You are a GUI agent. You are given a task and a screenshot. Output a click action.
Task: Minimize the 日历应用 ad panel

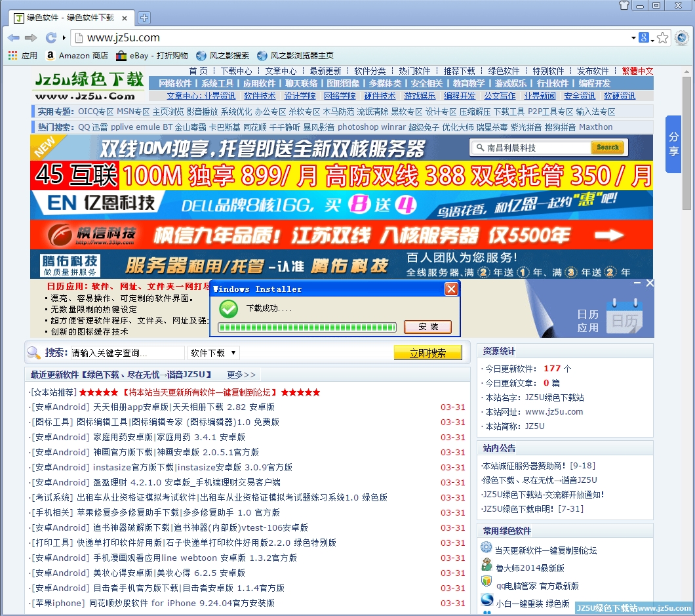tap(637, 283)
